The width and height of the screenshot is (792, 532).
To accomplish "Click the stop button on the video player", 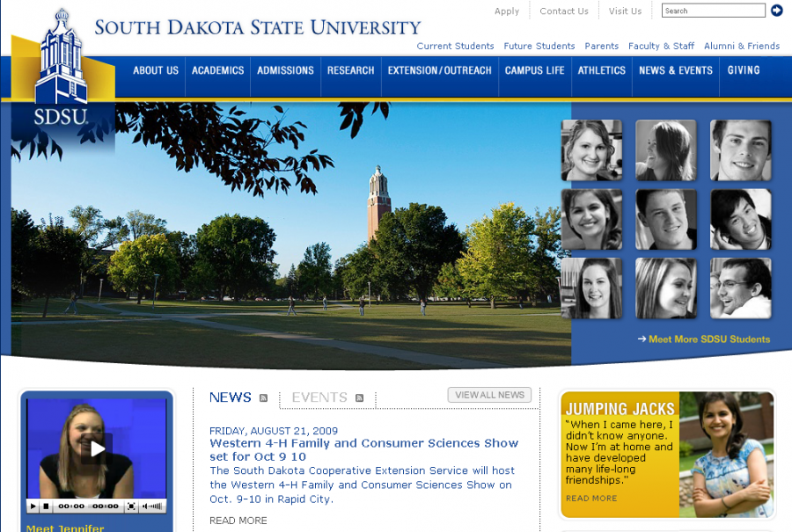I will (45, 506).
